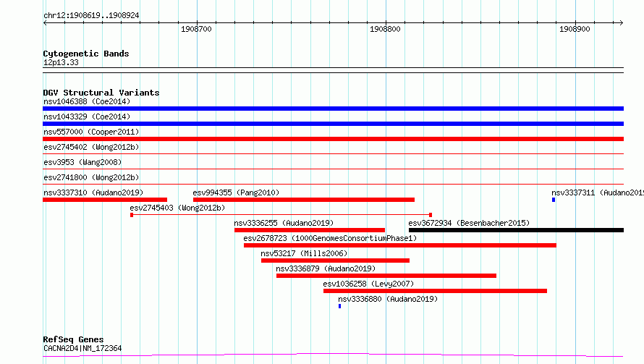Viewport: 644px width, 364px height.
Task: Select the nsv53217 (Mills2006) red bar
Action: click(x=335, y=261)
